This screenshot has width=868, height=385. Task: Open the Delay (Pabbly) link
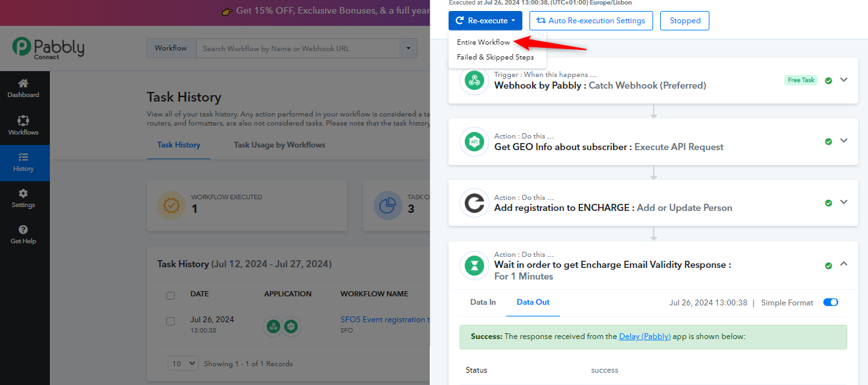645,336
